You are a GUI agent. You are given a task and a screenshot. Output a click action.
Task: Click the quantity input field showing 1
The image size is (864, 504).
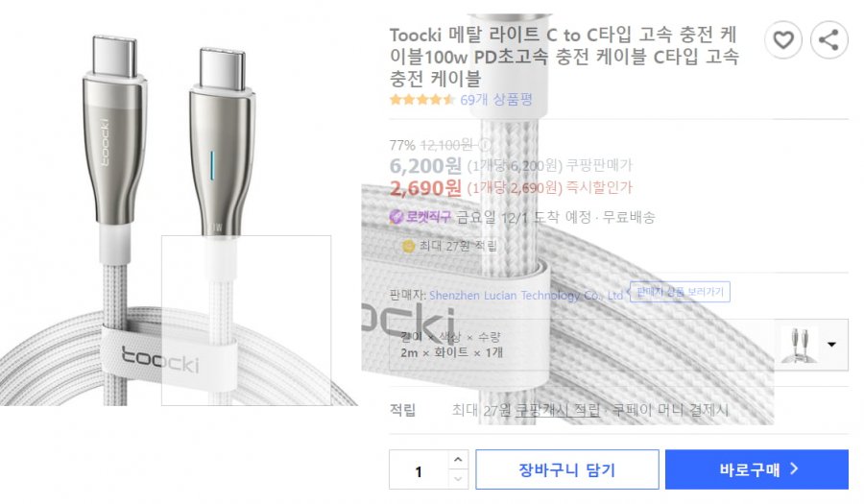[419, 469]
